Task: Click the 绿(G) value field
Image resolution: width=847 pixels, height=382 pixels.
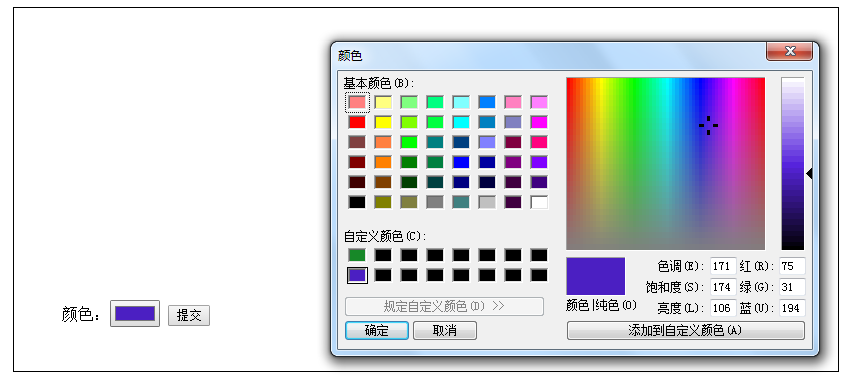Action: pyautogui.click(x=792, y=287)
